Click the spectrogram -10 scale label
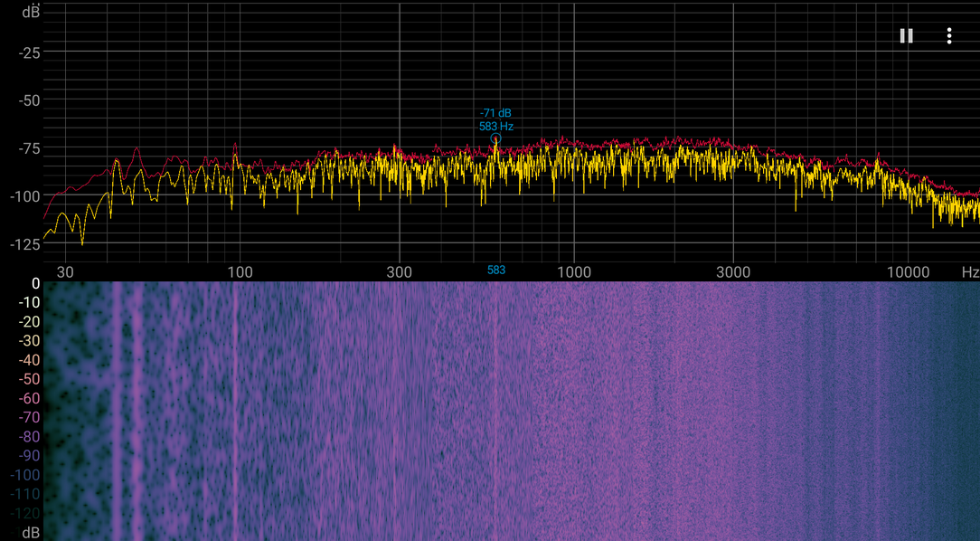Image resolution: width=980 pixels, height=541 pixels. 29,302
